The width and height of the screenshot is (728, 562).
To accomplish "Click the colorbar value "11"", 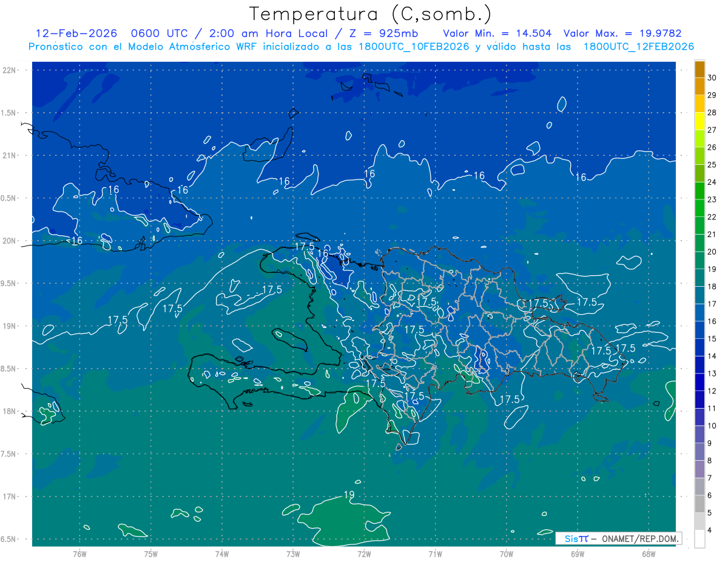I will 712,409.
